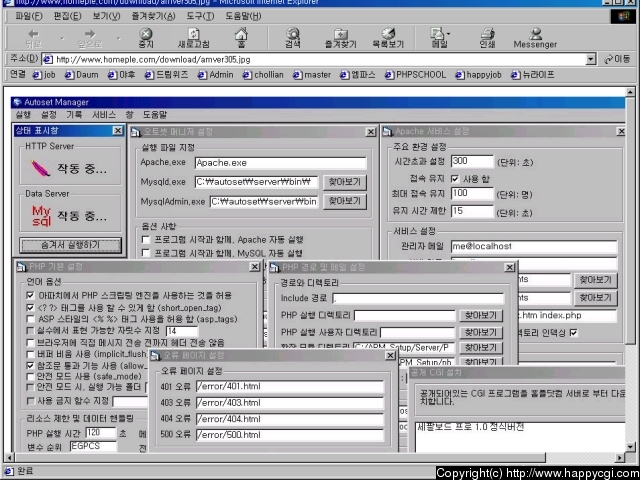
Task: Open the 편집(E) menu
Action: [x=68, y=16]
